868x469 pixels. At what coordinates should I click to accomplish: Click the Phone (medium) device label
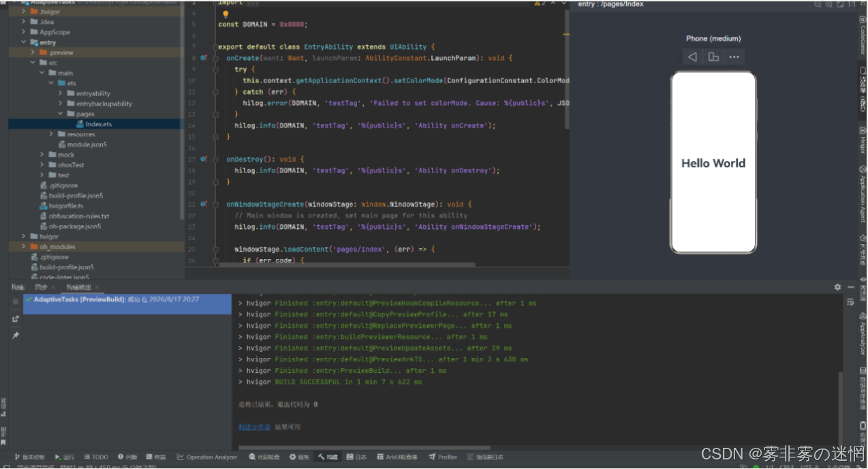click(x=713, y=39)
